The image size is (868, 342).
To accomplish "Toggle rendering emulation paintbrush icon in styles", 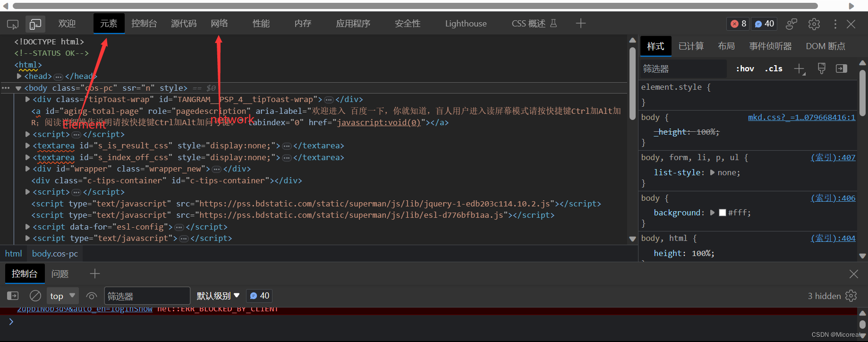I will point(822,69).
